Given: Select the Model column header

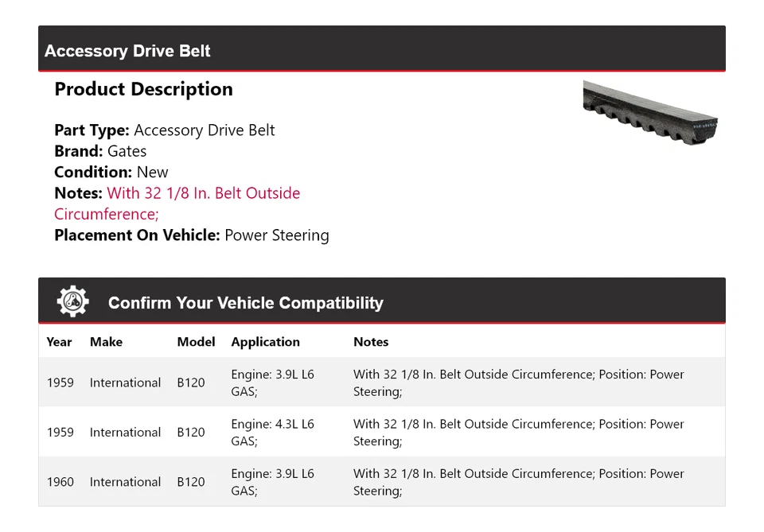Looking at the screenshot, I should point(196,342).
